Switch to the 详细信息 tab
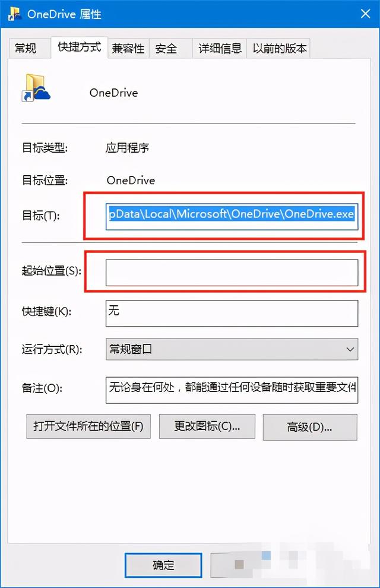Image resolution: width=380 pixels, height=588 pixels. point(220,48)
